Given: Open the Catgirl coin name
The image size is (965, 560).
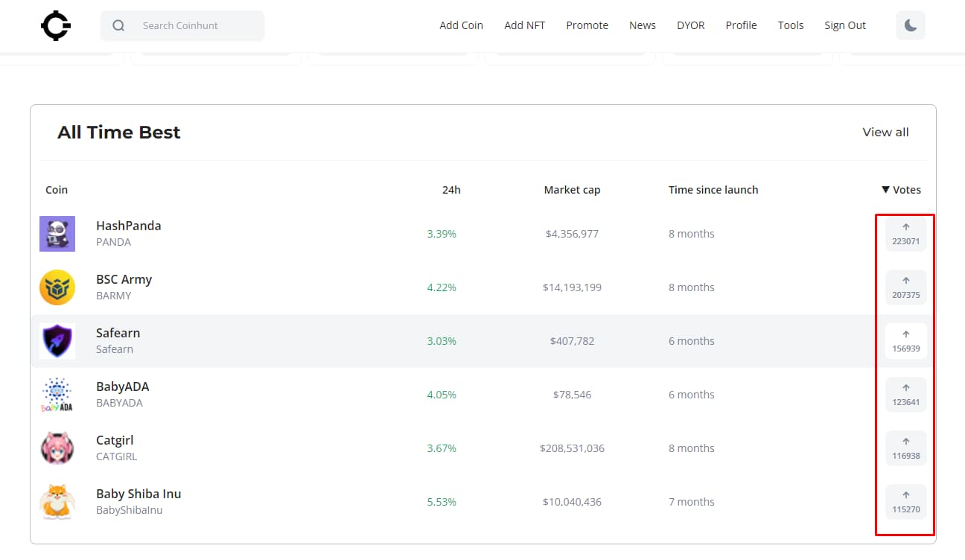Looking at the screenshot, I should [x=115, y=440].
